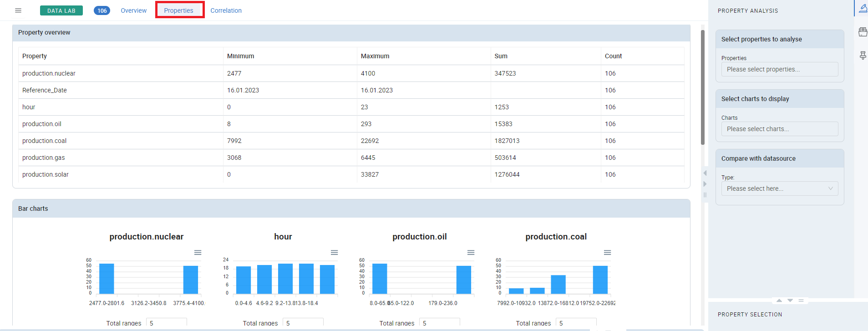The width and height of the screenshot is (868, 331).
Task: Click the 347523 sum value
Action: (505, 73)
